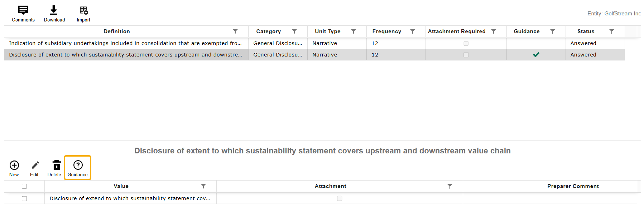This screenshot has height=207, width=644.
Task: Click the Attachment column header label
Action: point(331,186)
